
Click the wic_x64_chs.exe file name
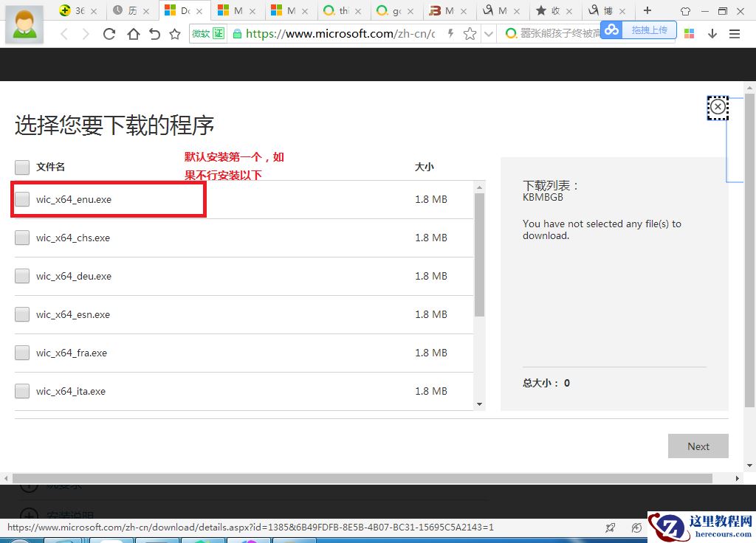(x=73, y=238)
